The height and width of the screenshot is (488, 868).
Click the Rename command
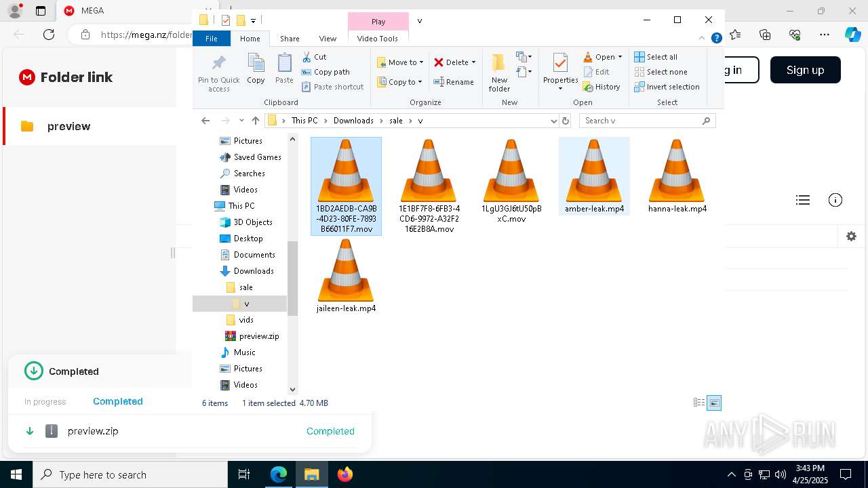(454, 82)
